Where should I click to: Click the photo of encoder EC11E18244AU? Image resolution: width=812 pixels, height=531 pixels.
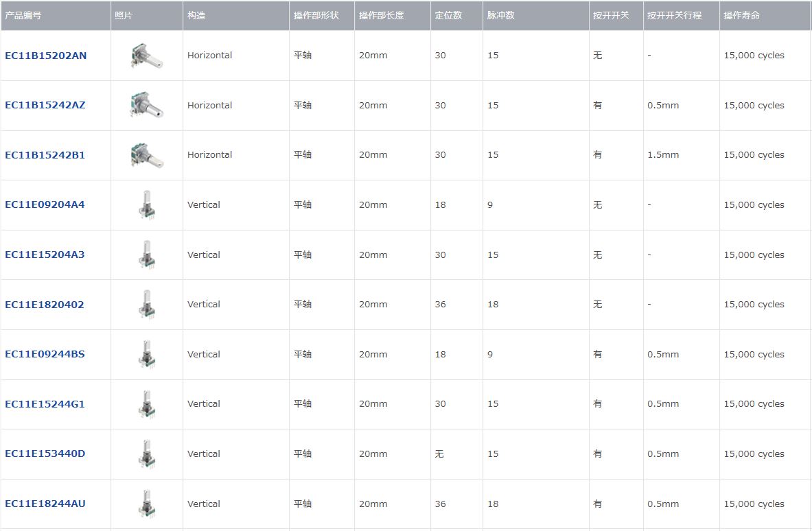pos(147,504)
